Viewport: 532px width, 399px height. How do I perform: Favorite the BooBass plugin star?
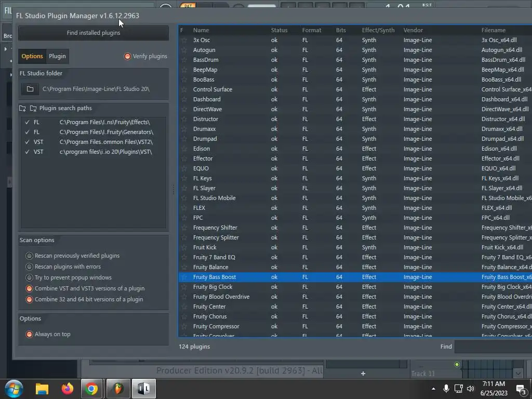(184, 79)
